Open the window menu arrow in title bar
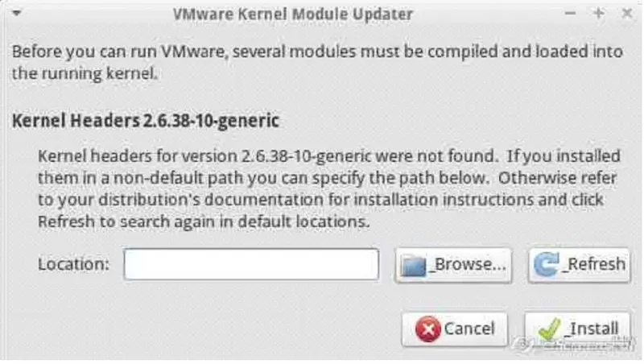 pos(17,13)
